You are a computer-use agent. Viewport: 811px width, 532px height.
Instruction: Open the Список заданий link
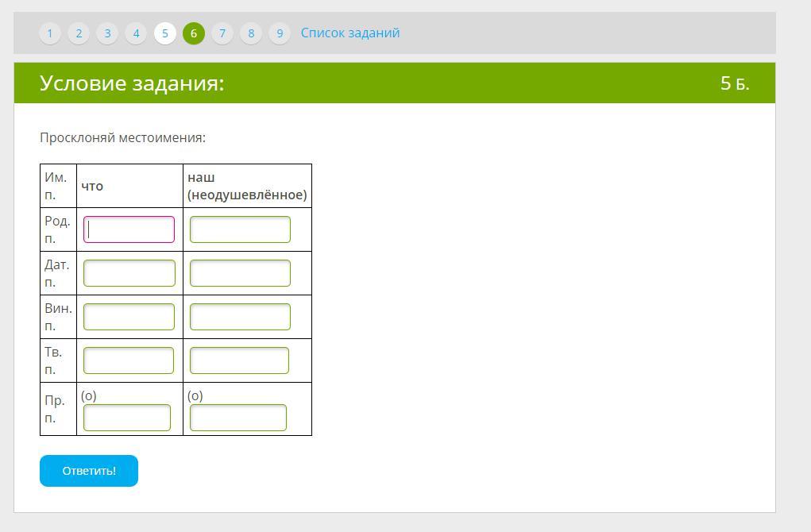coord(350,33)
